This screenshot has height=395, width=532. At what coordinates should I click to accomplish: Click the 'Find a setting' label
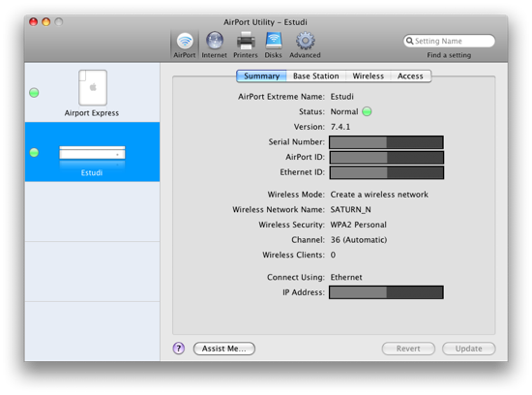[x=449, y=55]
